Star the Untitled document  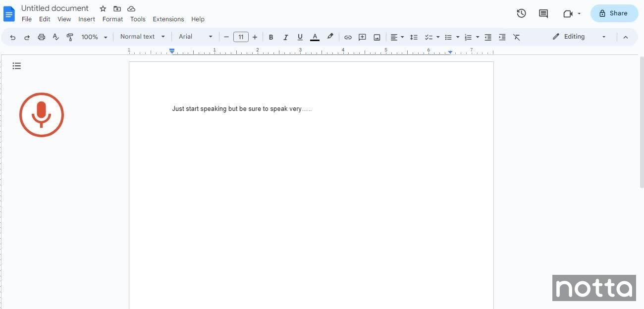[x=103, y=8]
